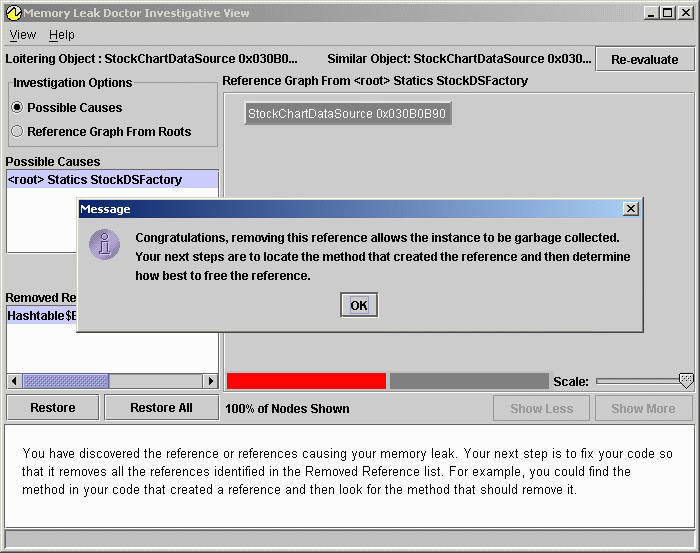The height and width of the screenshot is (553, 700).
Task: Click the Scale slider handle
Action: [686, 381]
